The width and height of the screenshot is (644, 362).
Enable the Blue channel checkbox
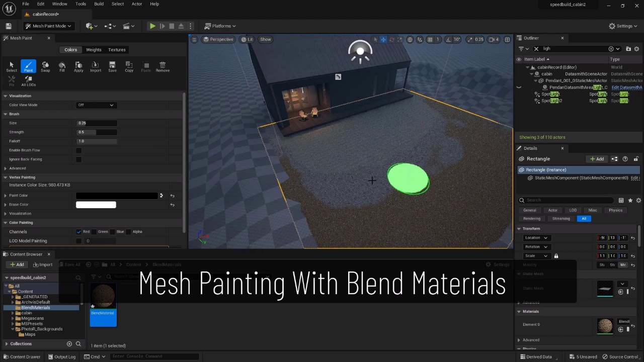[112, 232]
